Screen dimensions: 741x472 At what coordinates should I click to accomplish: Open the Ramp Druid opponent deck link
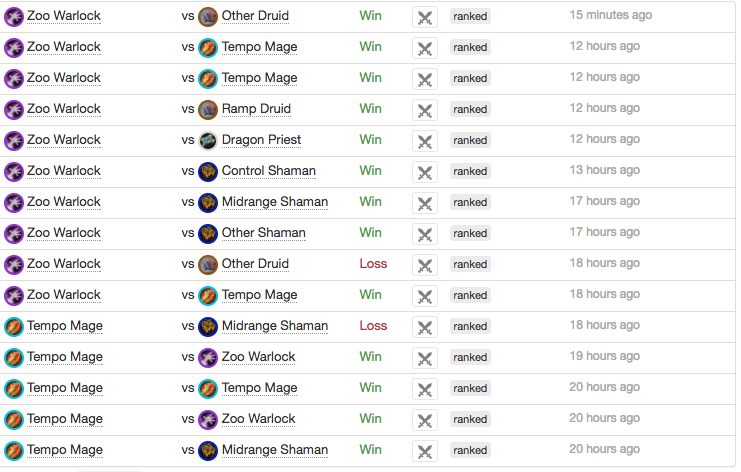[x=256, y=109]
